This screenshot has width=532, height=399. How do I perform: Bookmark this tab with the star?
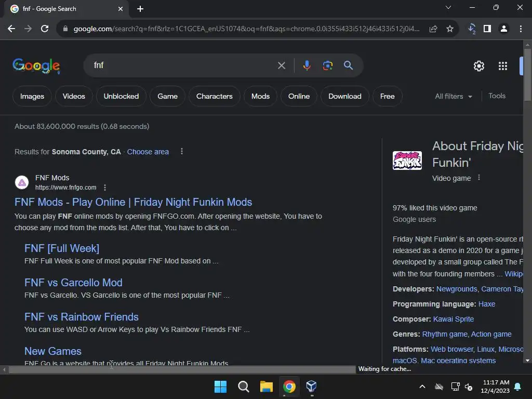click(x=450, y=29)
